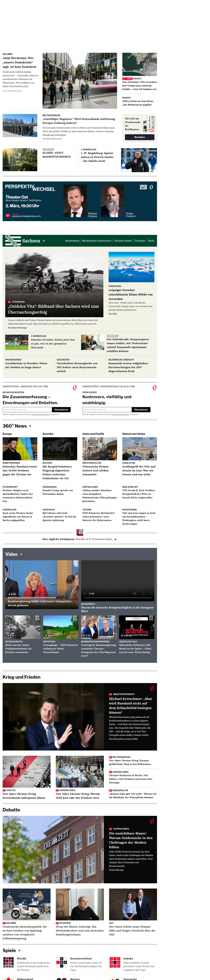The width and height of the screenshot is (210, 980).
Task: Open Datenschutzerklärung link under Freitags newsletter
Action: point(40,414)
